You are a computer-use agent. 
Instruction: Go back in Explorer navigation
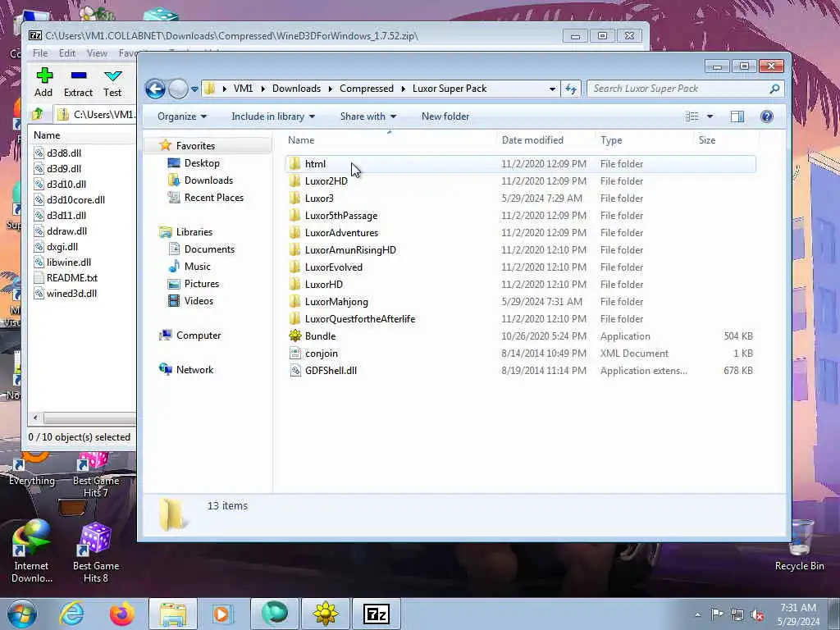(155, 89)
